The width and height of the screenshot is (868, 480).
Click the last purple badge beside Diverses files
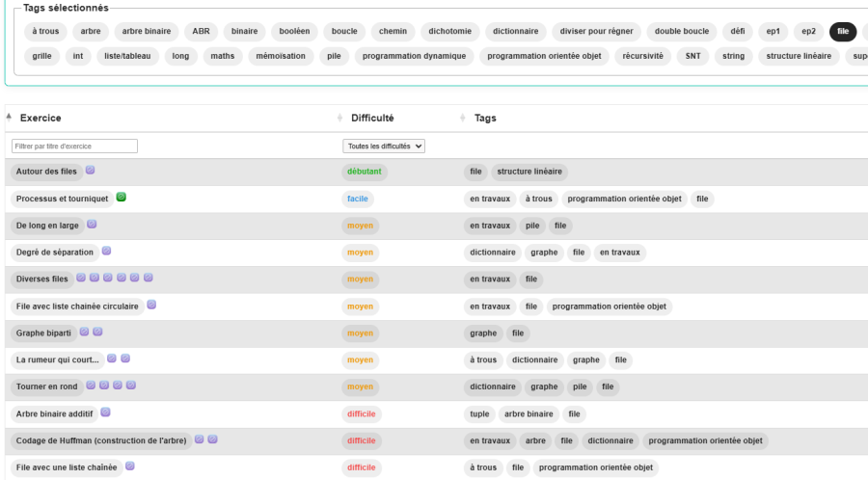tap(148, 278)
